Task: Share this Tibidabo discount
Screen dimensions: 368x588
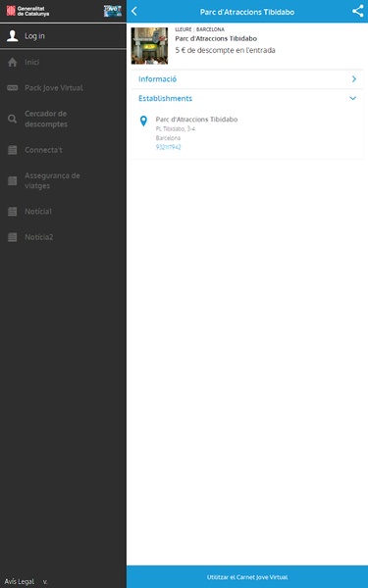Action: [357, 11]
